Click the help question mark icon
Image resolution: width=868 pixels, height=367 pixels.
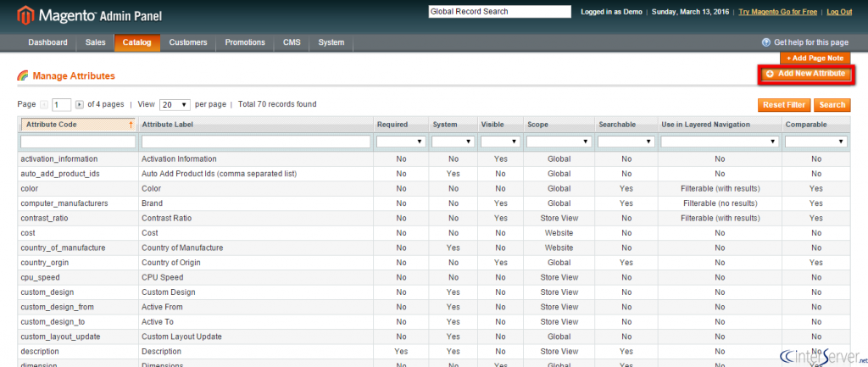click(766, 42)
